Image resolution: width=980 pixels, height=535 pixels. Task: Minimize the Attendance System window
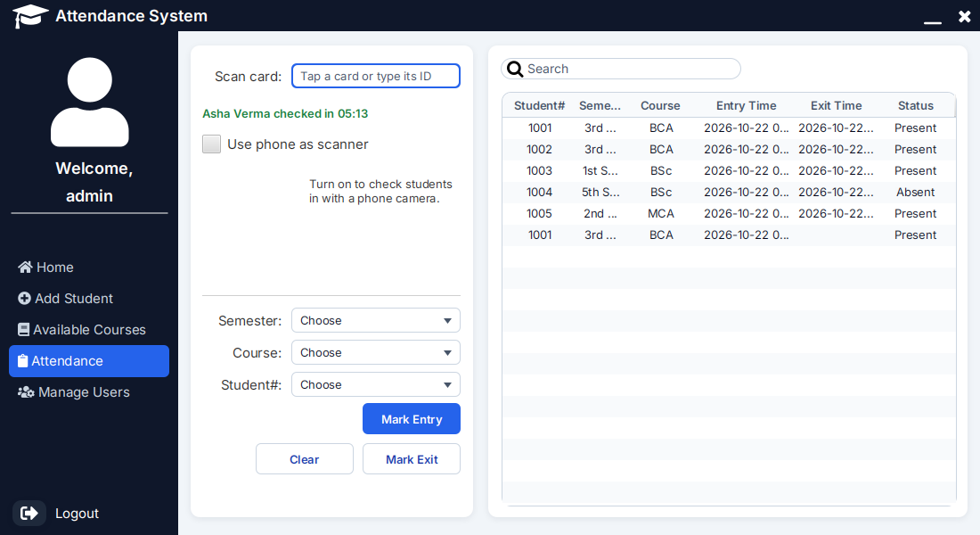tap(933, 17)
